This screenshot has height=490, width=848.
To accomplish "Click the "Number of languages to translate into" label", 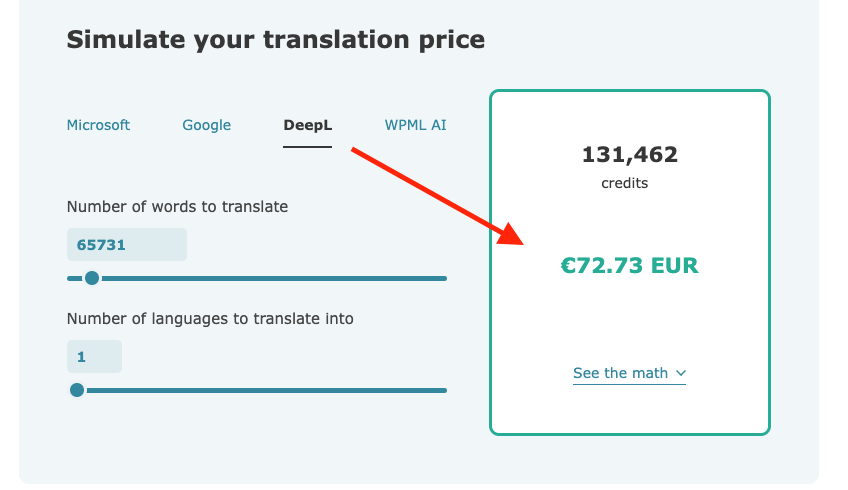I will [210, 319].
